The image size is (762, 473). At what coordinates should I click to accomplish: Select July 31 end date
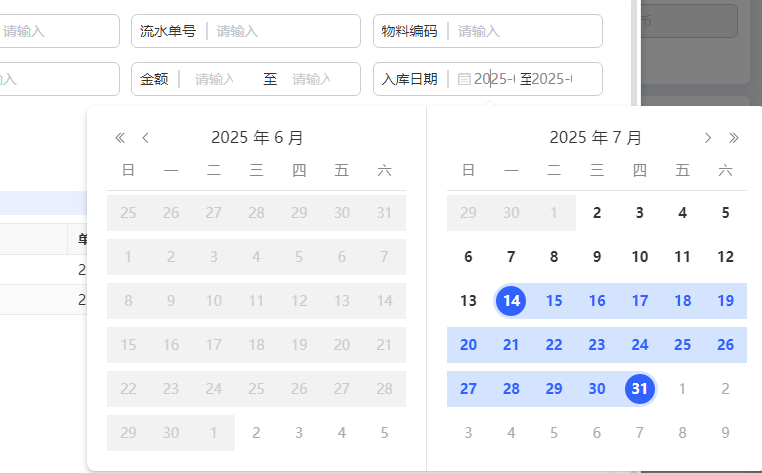click(x=640, y=389)
